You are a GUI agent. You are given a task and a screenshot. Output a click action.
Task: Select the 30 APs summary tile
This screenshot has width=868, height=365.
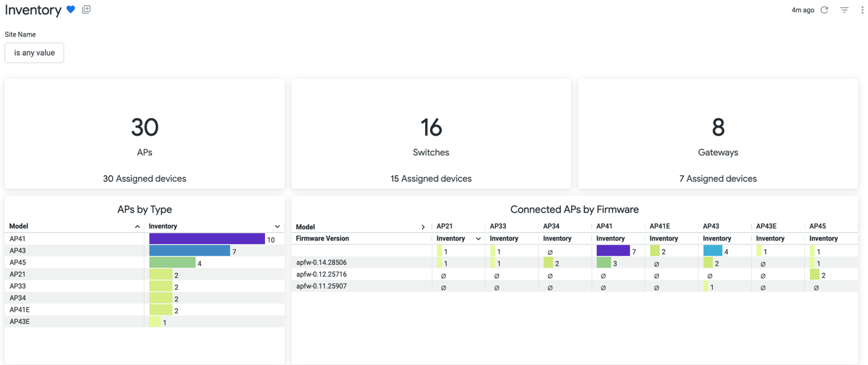(x=144, y=134)
